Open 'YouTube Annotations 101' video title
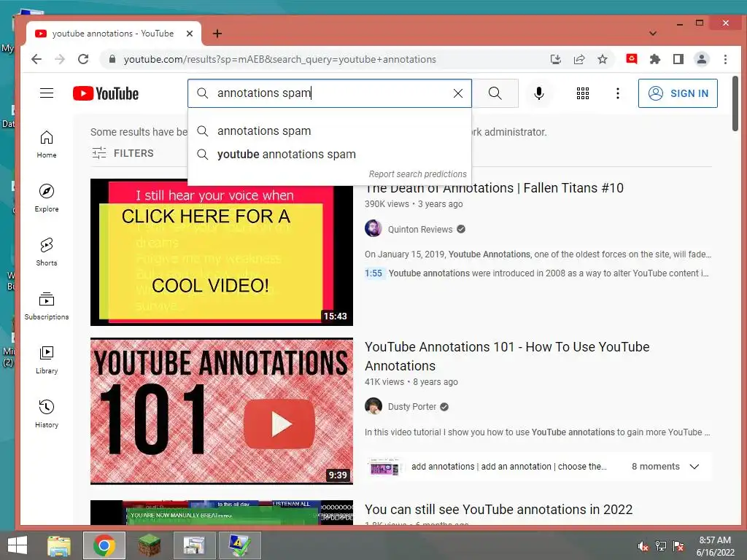 [507, 356]
